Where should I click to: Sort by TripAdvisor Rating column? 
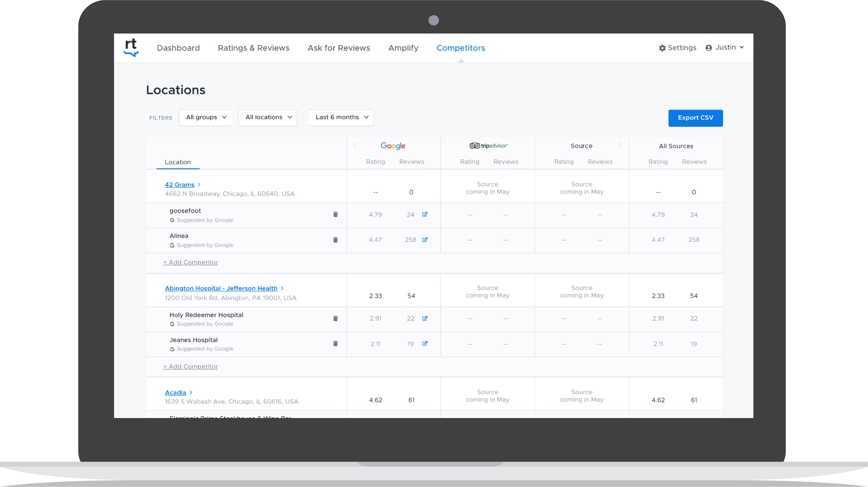point(469,162)
